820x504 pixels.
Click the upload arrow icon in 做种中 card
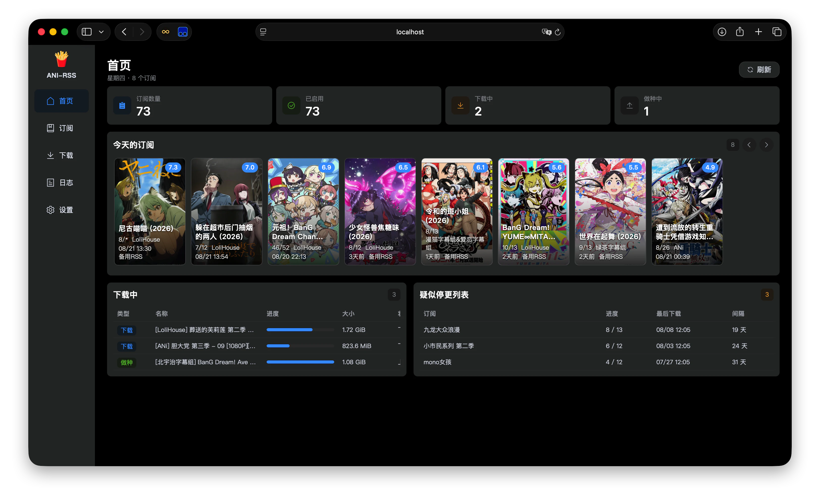tap(629, 106)
